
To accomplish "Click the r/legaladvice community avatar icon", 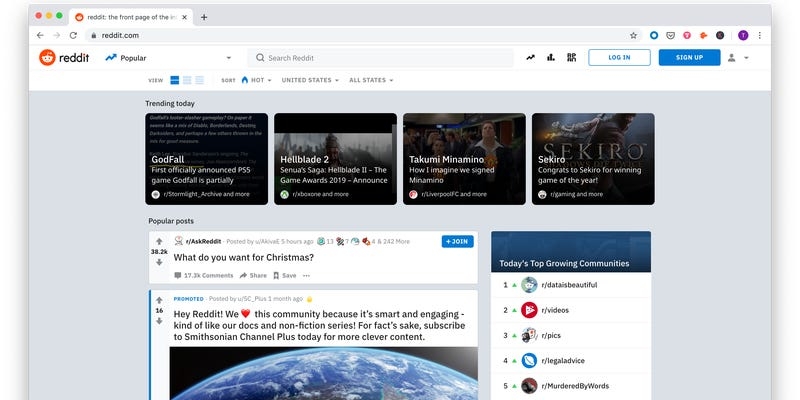I will tap(529, 361).
